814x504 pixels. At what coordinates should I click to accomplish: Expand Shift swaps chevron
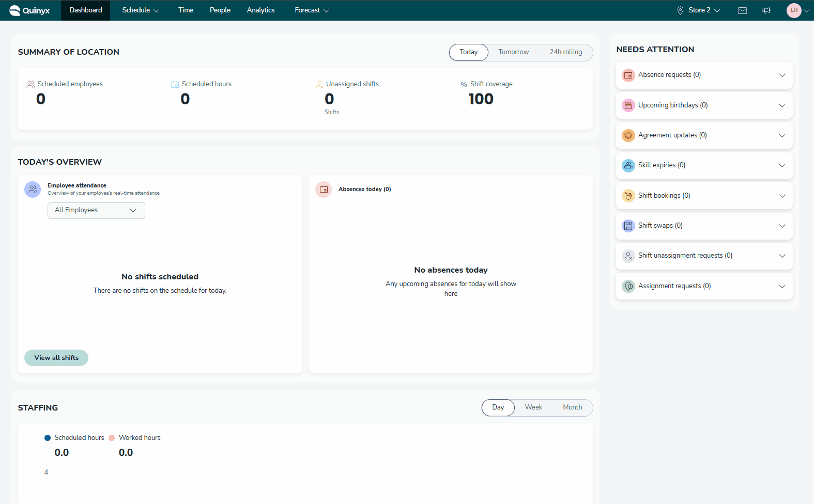pos(782,226)
